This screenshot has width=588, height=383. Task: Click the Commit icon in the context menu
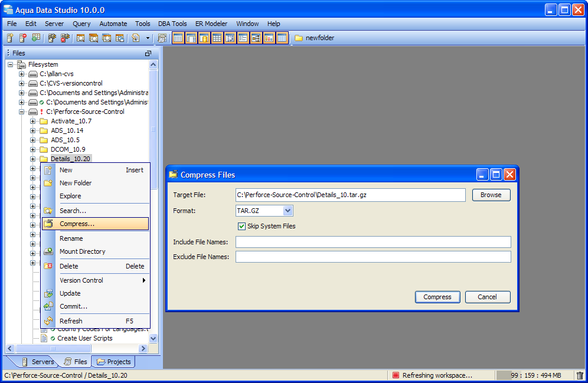(x=48, y=306)
